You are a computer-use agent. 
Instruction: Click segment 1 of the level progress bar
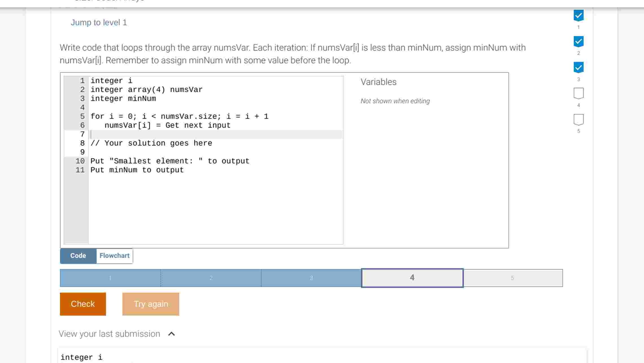click(x=110, y=278)
